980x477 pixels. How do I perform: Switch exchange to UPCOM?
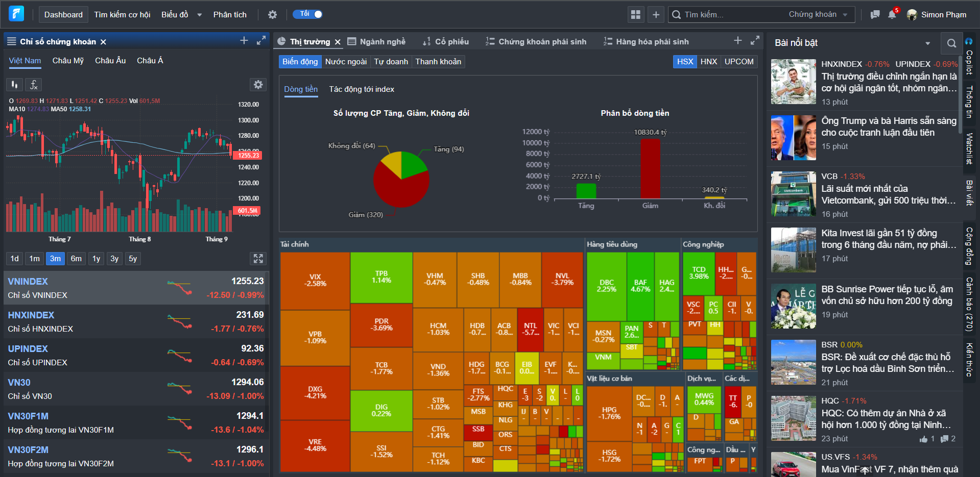coord(739,62)
